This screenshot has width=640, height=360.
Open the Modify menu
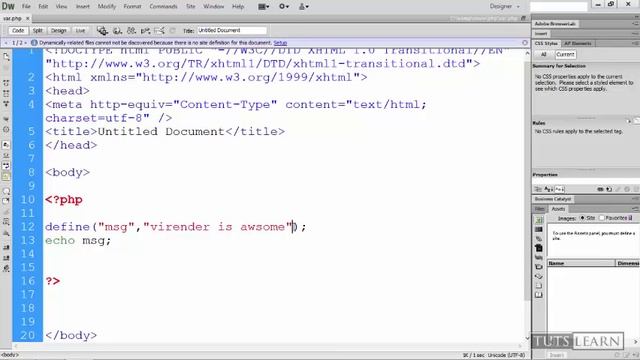(x=107, y=7)
